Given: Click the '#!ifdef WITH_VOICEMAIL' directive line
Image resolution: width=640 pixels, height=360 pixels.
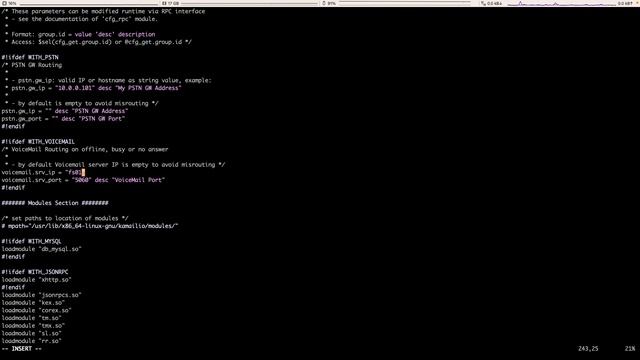Looking at the screenshot, I should coord(38,142).
